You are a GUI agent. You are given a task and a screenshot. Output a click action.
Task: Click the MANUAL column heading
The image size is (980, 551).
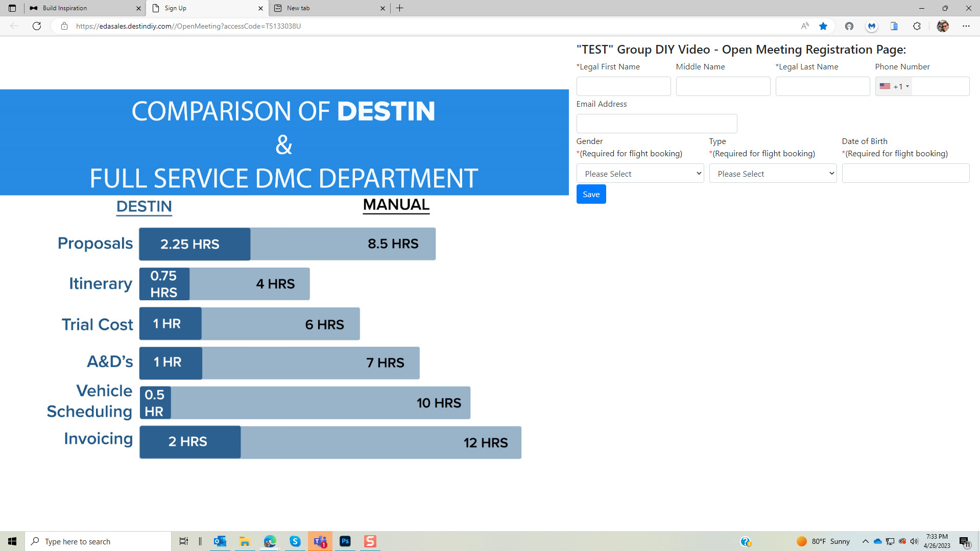pos(396,205)
